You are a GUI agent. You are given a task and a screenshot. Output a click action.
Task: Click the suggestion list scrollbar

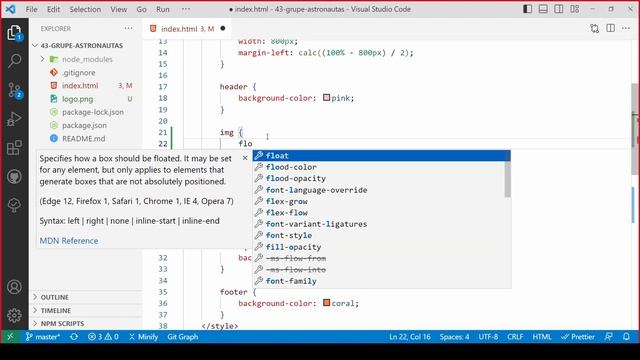(x=508, y=174)
